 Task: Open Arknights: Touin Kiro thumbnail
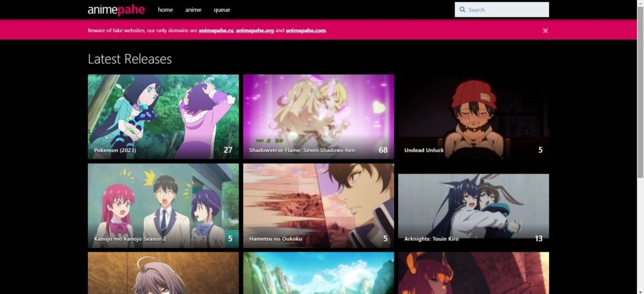(473, 208)
